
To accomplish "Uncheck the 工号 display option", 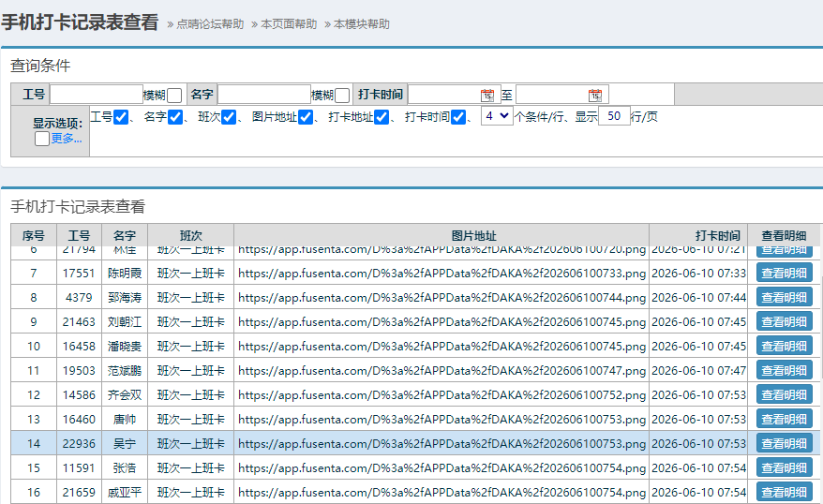I will click(121, 117).
